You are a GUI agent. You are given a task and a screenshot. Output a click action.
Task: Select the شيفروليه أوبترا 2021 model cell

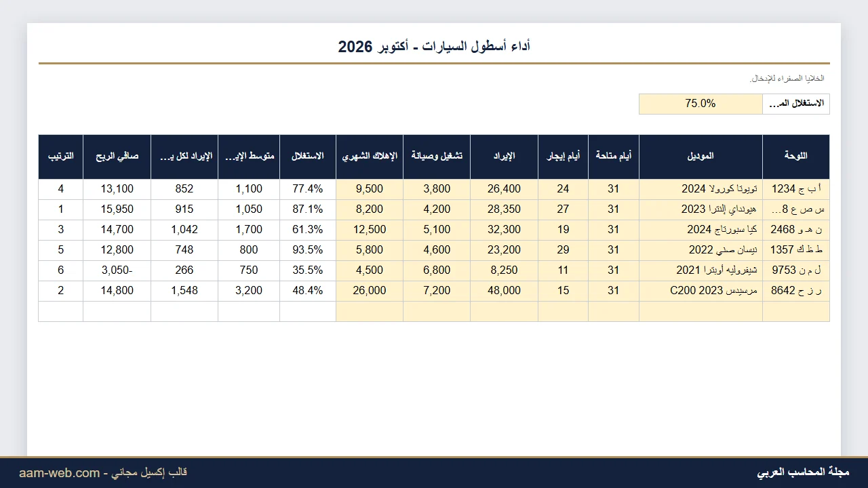701,270
